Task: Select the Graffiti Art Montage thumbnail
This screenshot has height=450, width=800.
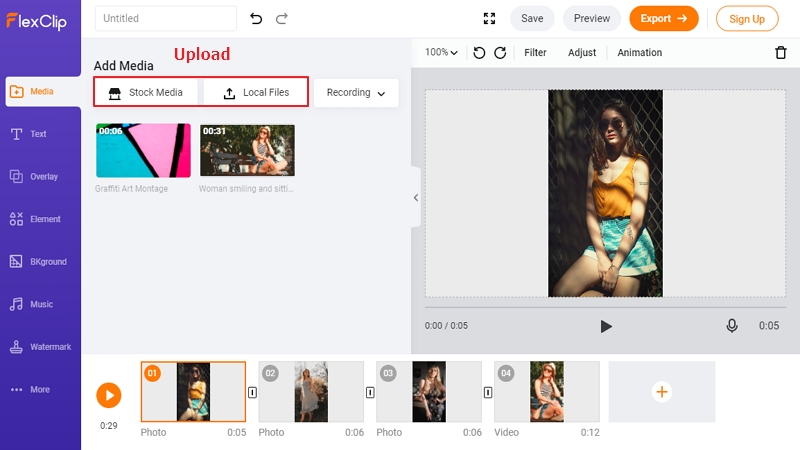Action: (143, 151)
